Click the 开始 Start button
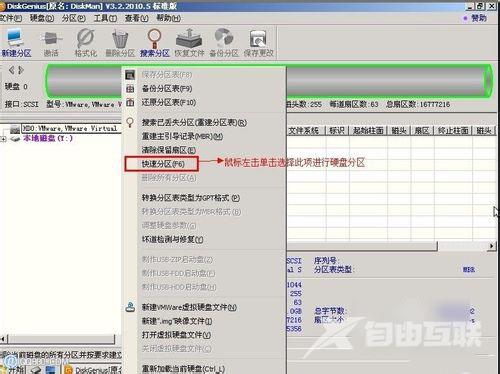This screenshot has height=374, width=500. (x=12, y=370)
